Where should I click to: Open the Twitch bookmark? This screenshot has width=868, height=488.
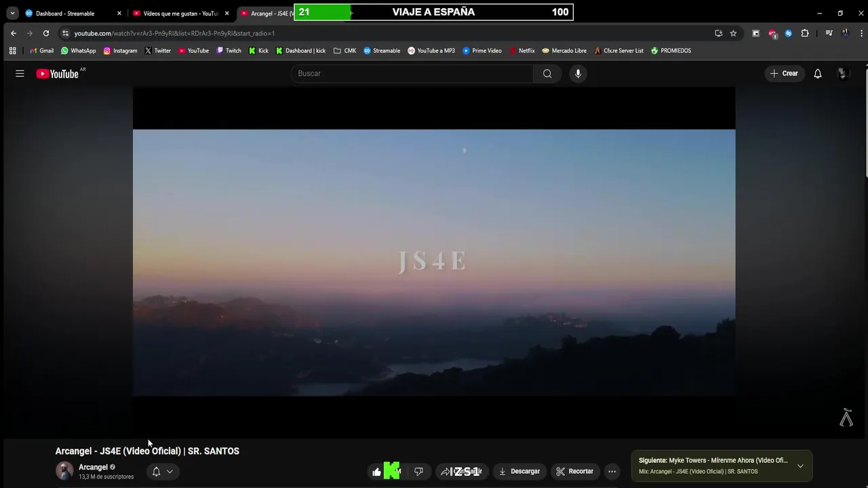point(229,51)
